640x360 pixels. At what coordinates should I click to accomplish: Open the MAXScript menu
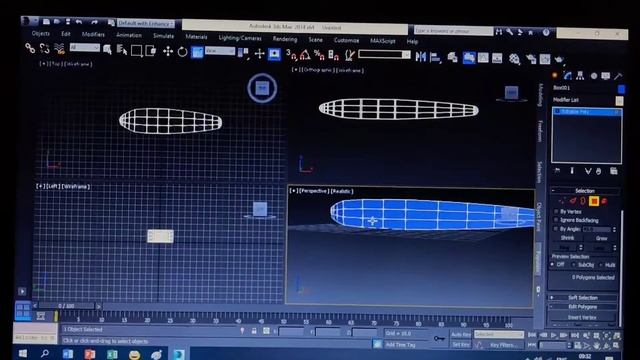tap(383, 41)
